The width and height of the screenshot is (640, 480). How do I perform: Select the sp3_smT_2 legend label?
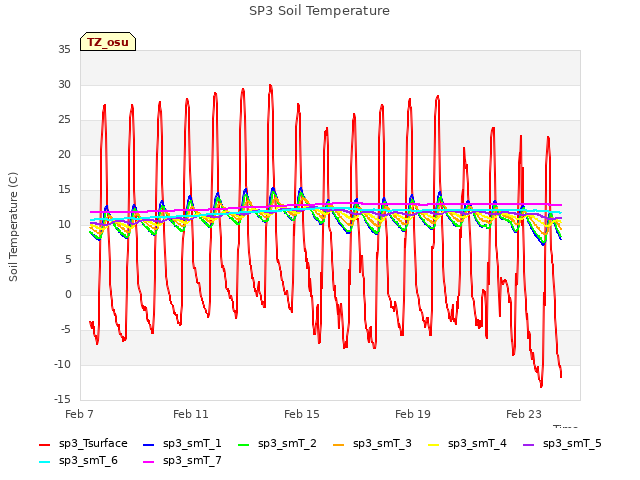tap(287, 444)
